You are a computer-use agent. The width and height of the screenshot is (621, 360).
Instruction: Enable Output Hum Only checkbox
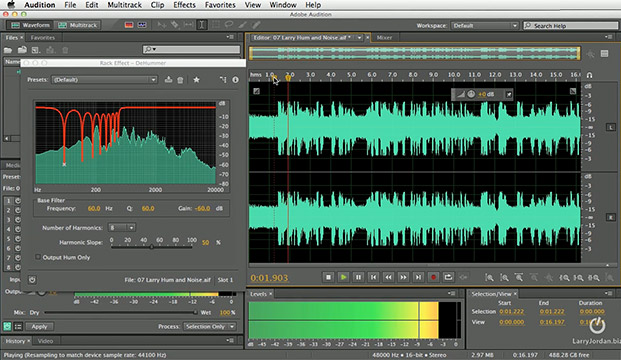[38, 257]
